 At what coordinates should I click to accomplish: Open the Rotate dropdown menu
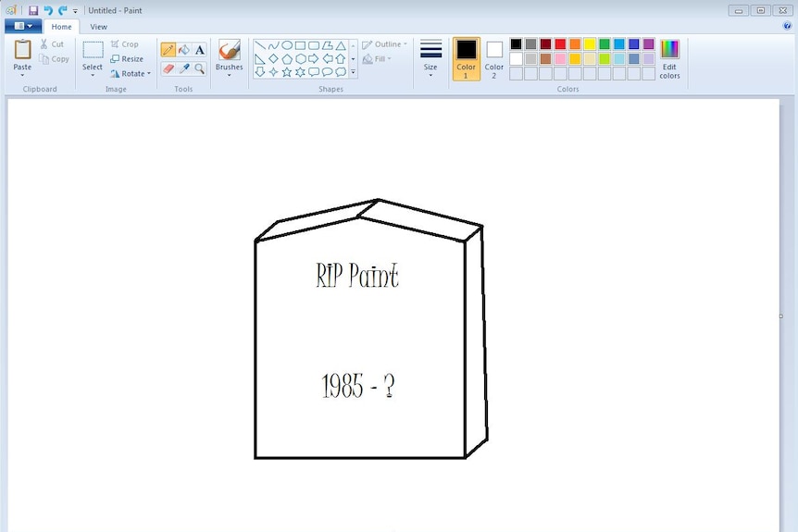pos(131,74)
